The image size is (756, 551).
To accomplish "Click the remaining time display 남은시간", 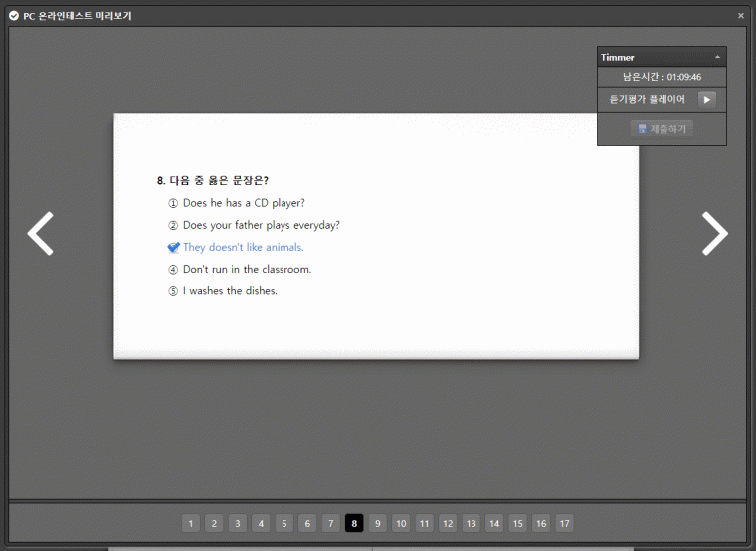I will (661, 77).
